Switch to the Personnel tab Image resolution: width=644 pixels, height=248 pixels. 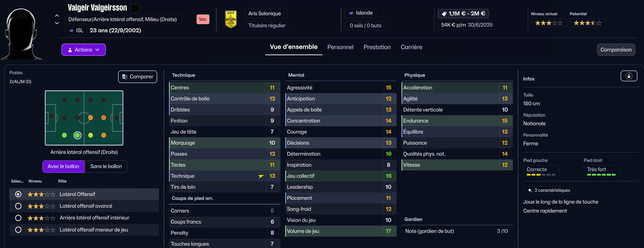(x=340, y=47)
